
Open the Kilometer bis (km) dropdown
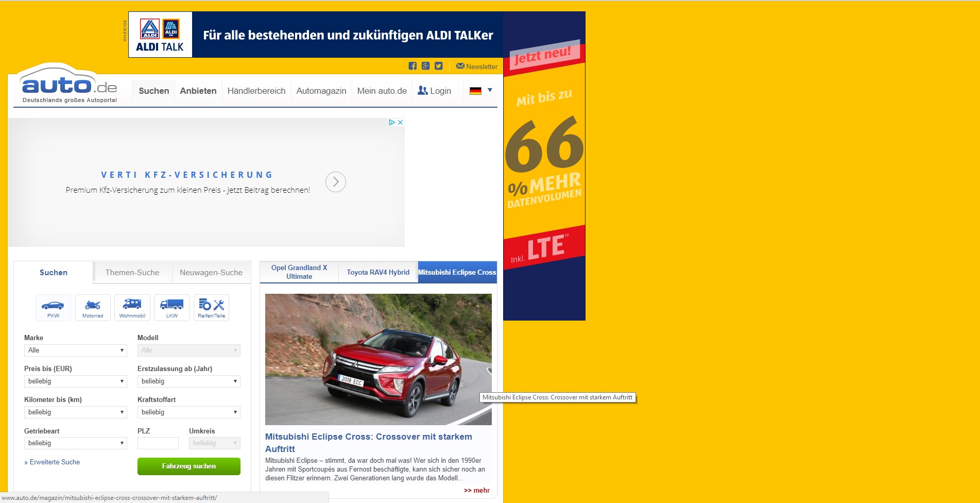(x=76, y=412)
